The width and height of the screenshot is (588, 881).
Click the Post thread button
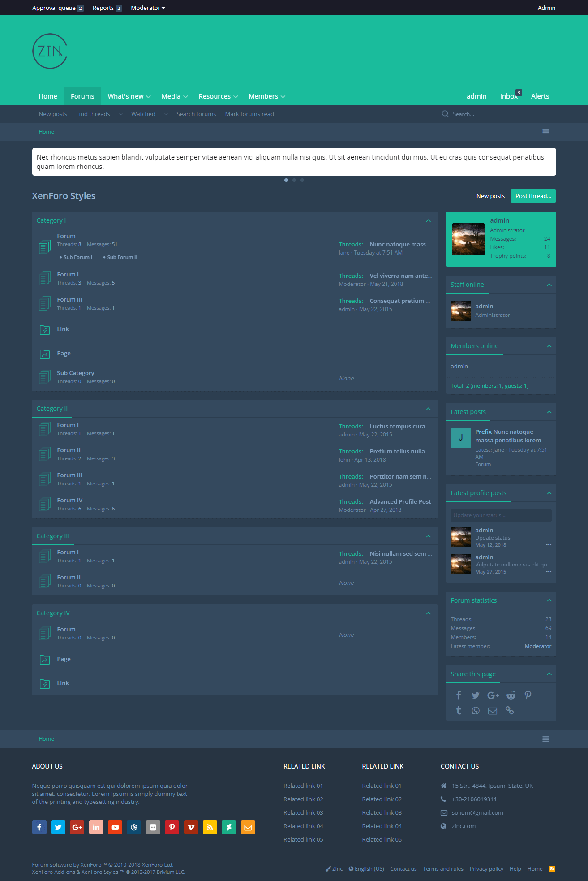point(533,196)
